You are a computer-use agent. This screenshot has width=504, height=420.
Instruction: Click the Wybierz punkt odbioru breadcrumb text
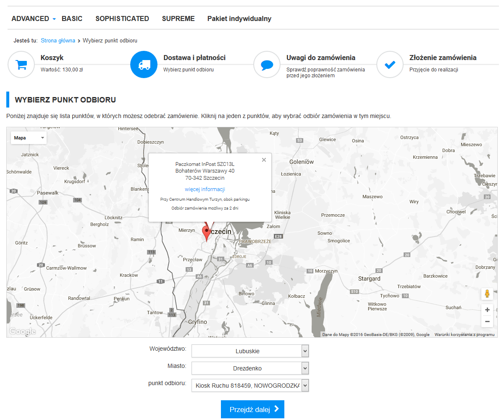(x=110, y=41)
